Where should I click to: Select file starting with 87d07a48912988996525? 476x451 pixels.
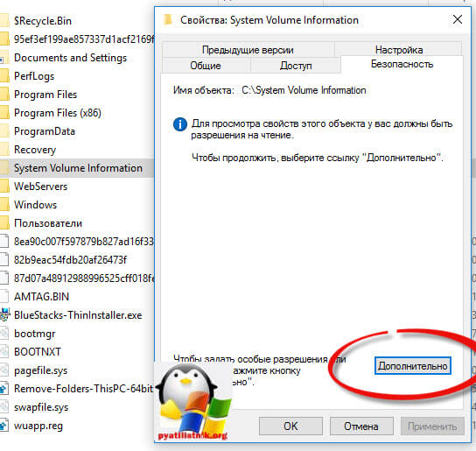click(84, 278)
